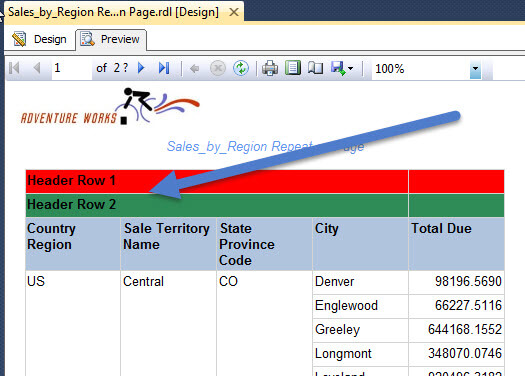The width and height of the screenshot is (525, 376).
Task: Print the report
Action: click(270, 68)
